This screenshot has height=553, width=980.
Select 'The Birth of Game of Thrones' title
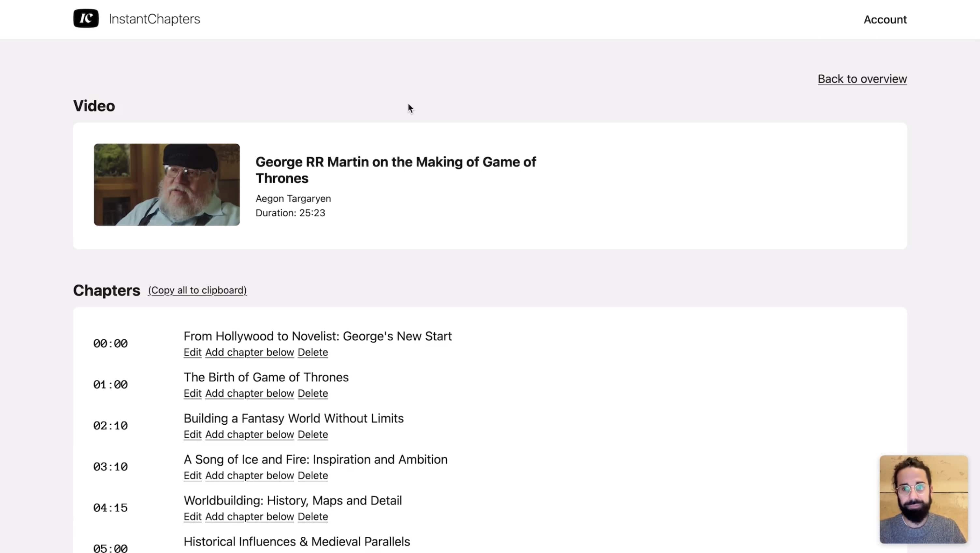point(266,377)
